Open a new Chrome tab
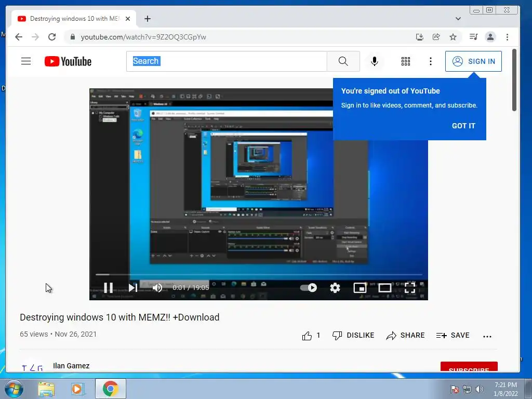Image resolution: width=532 pixels, height=399 pixels. click(147, 19)
